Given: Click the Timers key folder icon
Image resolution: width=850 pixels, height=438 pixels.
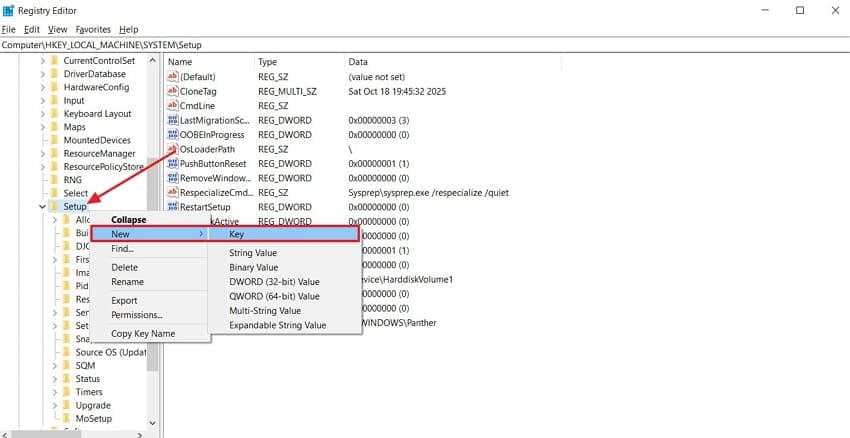Looking at the screenshot, I should click(x=66, y=392).
